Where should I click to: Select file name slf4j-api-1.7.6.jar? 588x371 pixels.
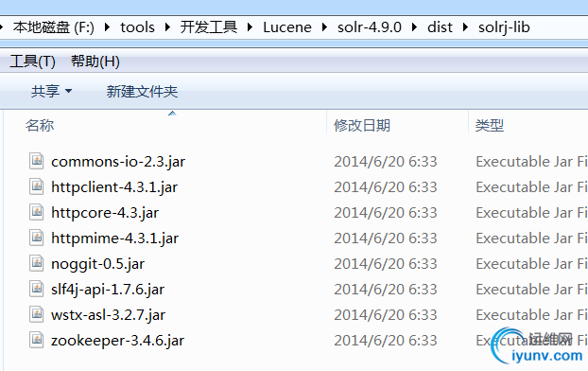pyautogui.click(x=108, y=290)
